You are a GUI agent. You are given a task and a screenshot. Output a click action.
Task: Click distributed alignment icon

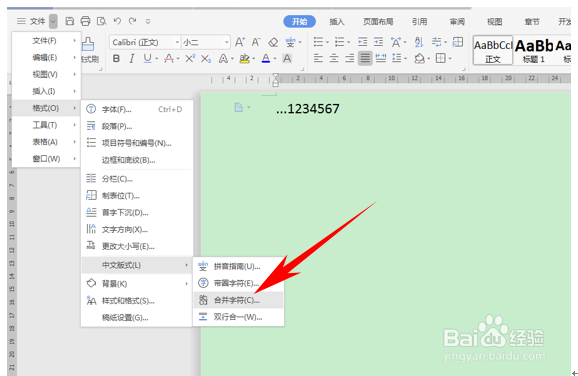381,58
